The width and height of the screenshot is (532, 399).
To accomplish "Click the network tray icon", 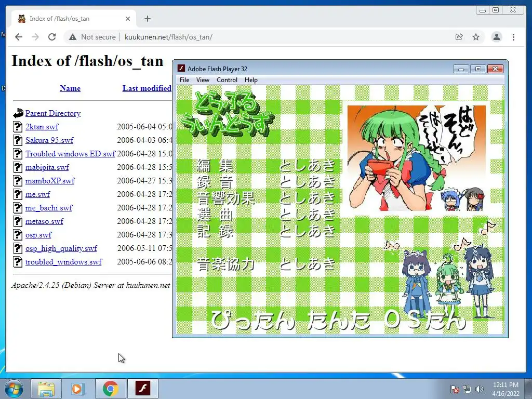I will point(467,389).
